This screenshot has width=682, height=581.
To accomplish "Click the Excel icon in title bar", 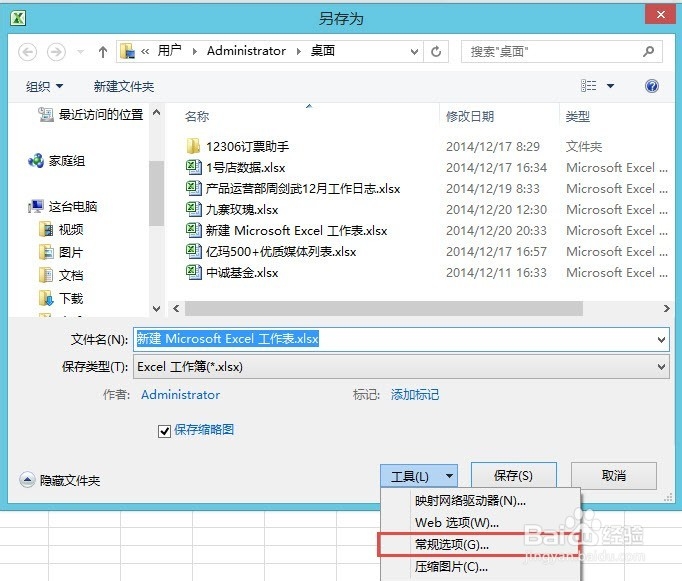I will (x=18, y=18).
